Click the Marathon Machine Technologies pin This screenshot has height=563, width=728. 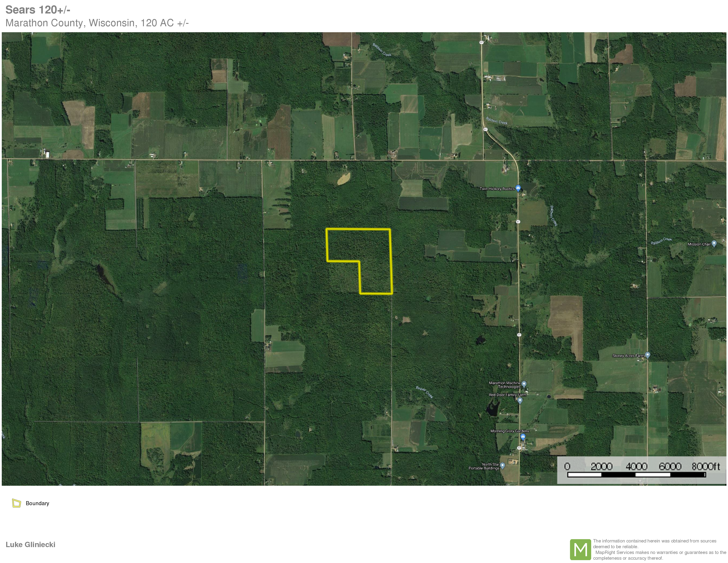[524, 384]
